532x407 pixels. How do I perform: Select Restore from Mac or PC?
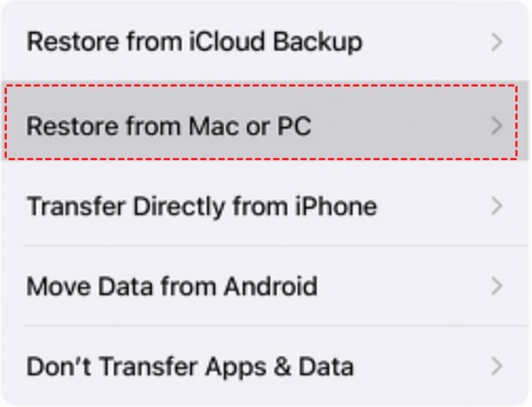169,125
